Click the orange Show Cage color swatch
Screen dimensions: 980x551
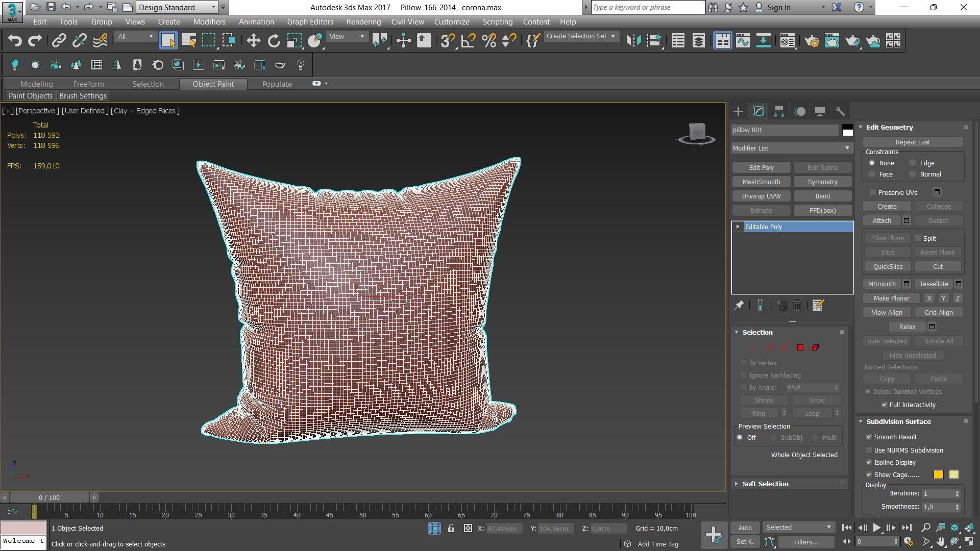click(x=938, y=475)
